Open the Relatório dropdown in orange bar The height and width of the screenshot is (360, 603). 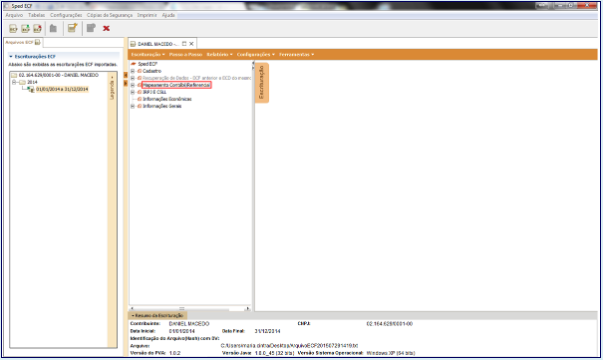pos(220,55)
